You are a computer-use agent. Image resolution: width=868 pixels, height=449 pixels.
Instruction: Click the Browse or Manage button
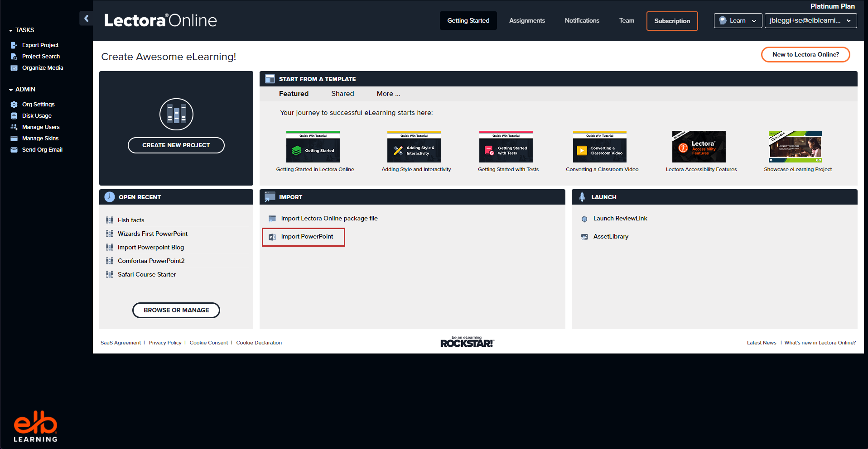tap(176, 310)
